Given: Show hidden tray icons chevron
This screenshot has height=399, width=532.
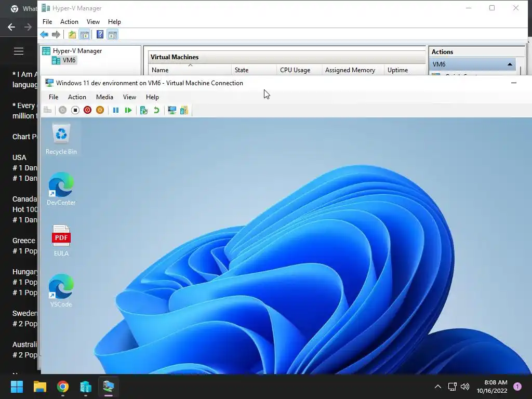Looking at the screenshot, I should pos(437,387).
